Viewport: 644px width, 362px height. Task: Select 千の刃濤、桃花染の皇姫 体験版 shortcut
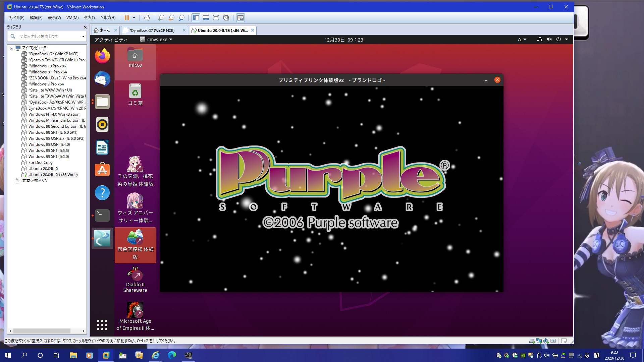pos(135,171)
